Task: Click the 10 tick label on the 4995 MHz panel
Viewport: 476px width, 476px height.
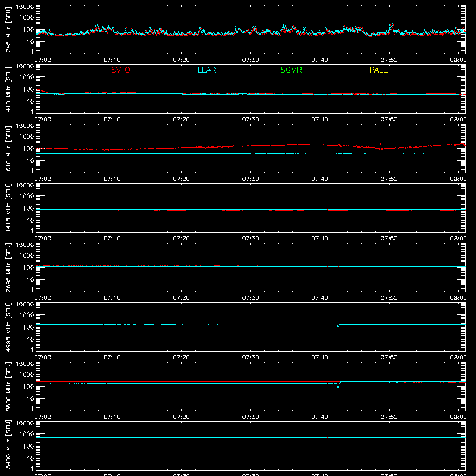Action: tap(30, 339)
